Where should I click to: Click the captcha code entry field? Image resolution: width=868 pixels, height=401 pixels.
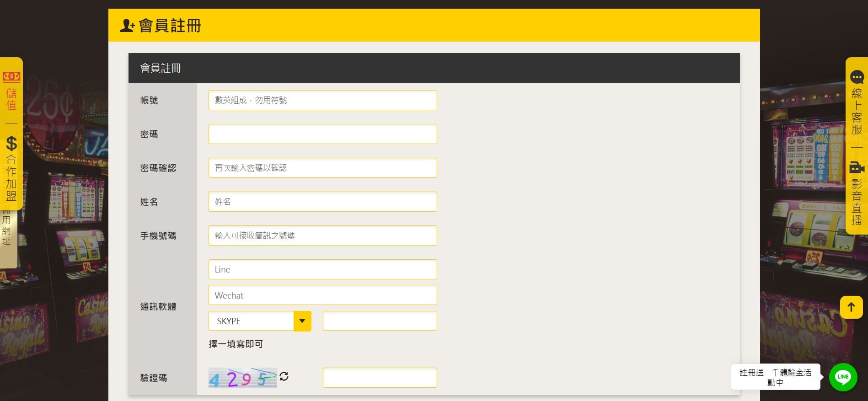click(380, 378)
